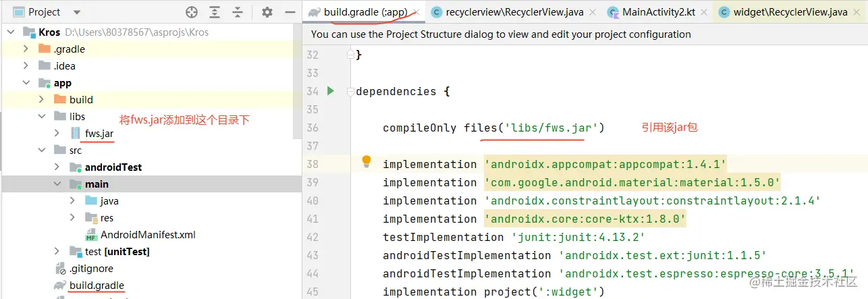Expand the fws.jar archive node

tap(57, 134)
